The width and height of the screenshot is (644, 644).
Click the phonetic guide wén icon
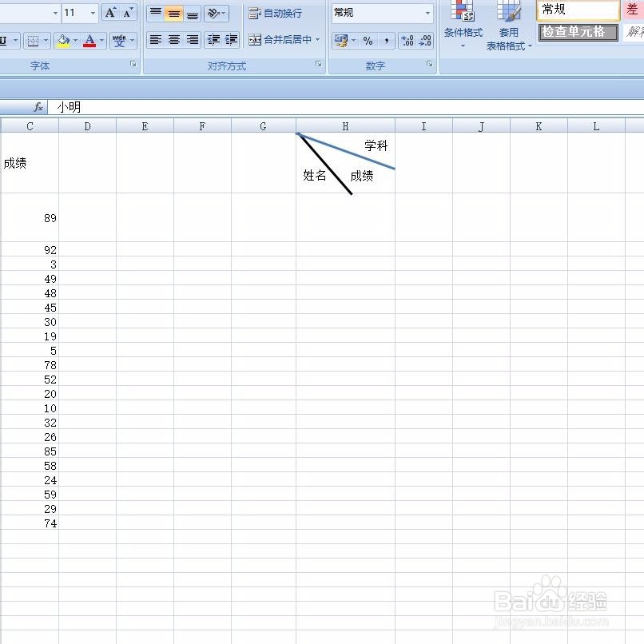point(119,40)
